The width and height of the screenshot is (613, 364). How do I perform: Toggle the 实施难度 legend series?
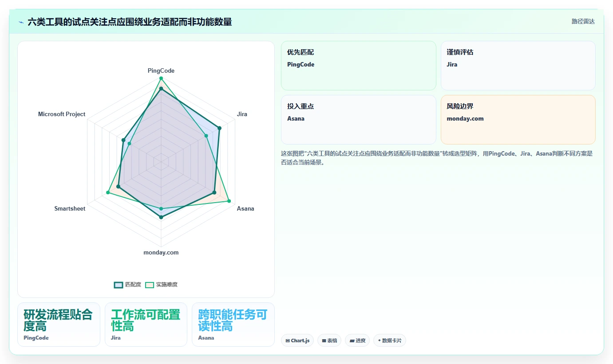coord(162,285)
